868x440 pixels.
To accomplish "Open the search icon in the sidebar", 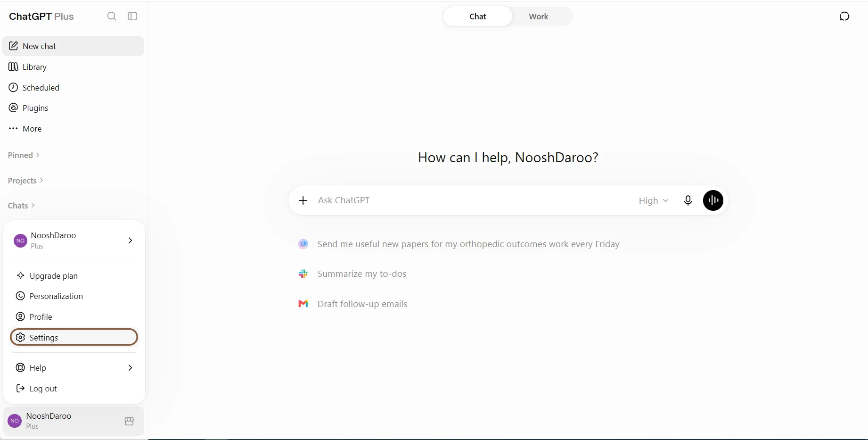I will (112, 17).
